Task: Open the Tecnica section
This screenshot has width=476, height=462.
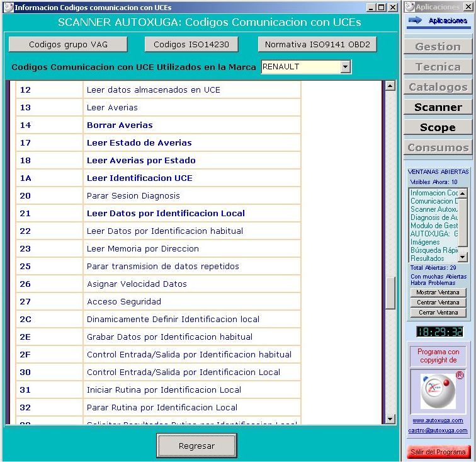Action: pyautogui.click(x=438, y=67)
